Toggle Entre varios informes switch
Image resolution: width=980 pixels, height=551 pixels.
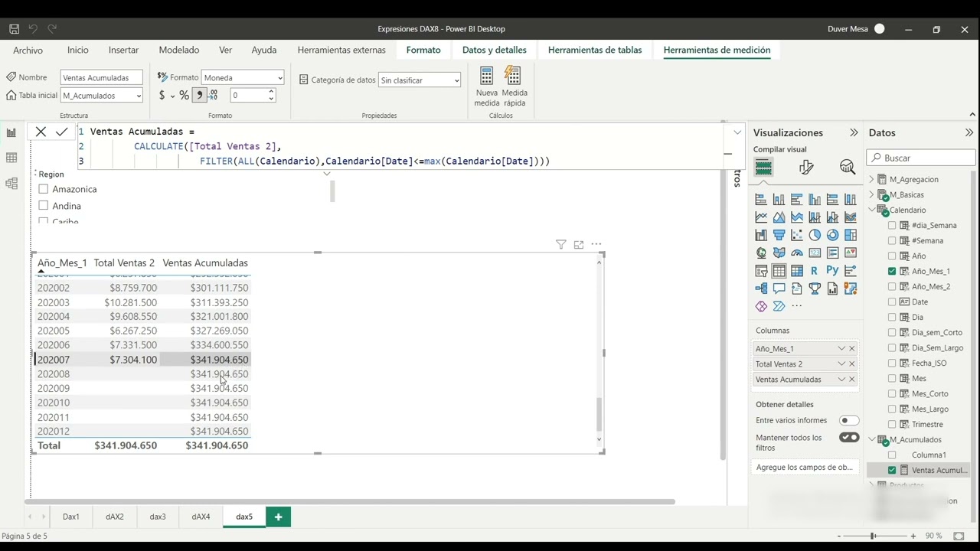coord(849,420)
